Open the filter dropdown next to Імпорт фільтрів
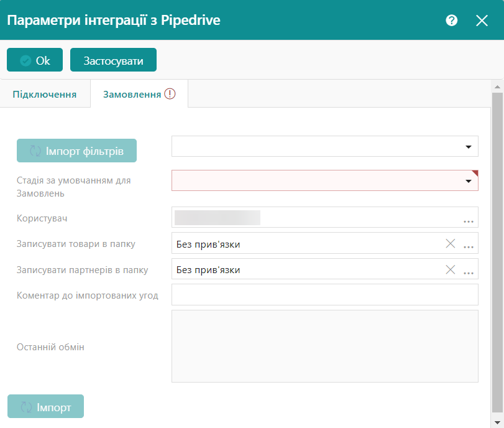 (x=324, y=146)
